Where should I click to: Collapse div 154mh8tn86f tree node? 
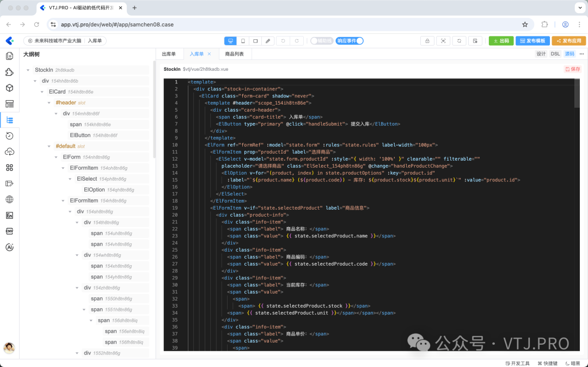coord(56,114)
